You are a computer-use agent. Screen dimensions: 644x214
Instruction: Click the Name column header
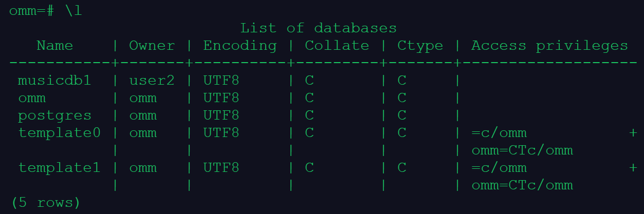pos(54,46)
